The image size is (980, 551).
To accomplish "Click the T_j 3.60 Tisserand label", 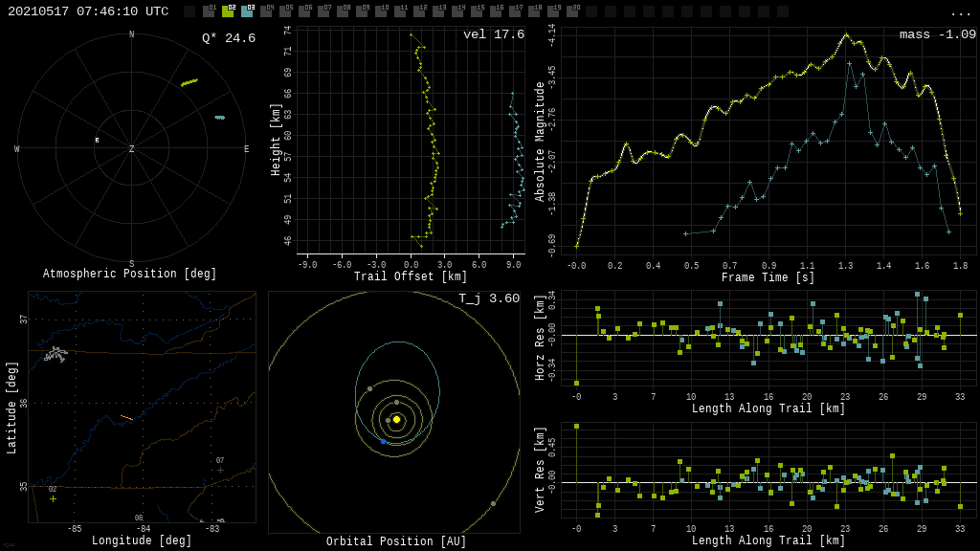I will pyautogui.click(x=488, y=298).
